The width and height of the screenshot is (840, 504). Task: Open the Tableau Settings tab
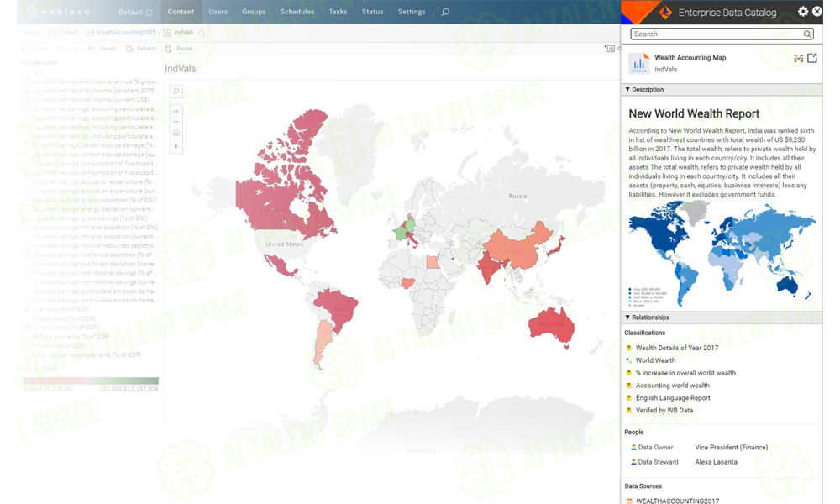pos(411,12)
